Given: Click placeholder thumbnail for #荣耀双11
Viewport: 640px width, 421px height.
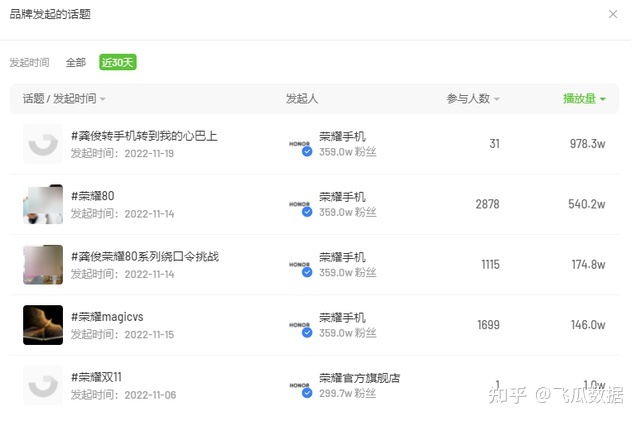Looking at the screenshot, I should (x=43, y=385).
